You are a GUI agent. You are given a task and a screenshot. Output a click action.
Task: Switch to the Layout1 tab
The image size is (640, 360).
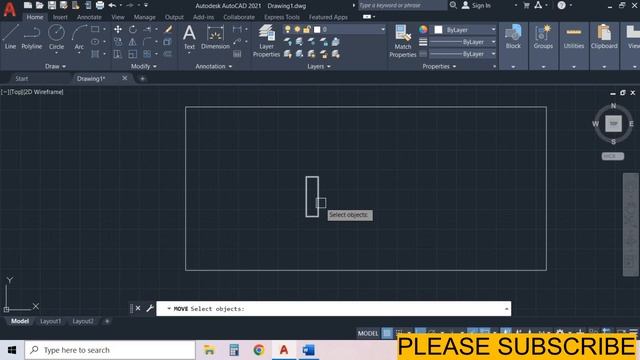51,321
